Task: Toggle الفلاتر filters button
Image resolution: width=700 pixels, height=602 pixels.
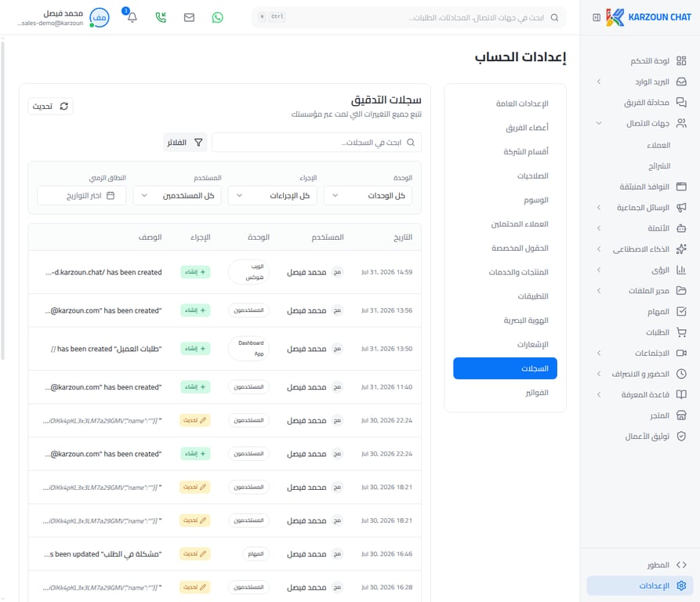Action: point(185,143)
